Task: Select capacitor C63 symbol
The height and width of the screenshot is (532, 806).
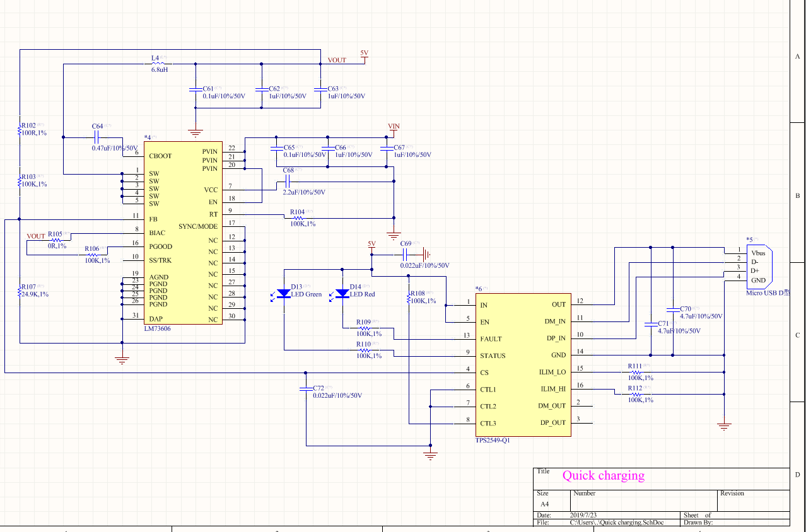Action: (321, 91)
